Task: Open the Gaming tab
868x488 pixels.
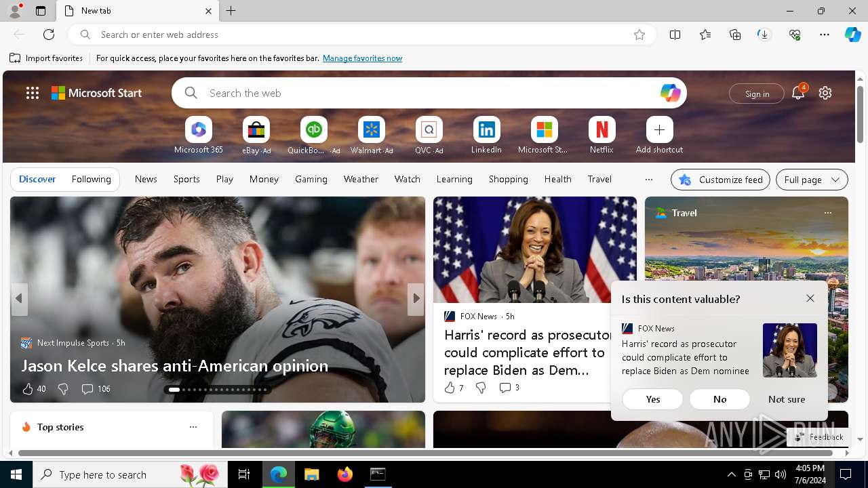Action: [x=311, y=179]
